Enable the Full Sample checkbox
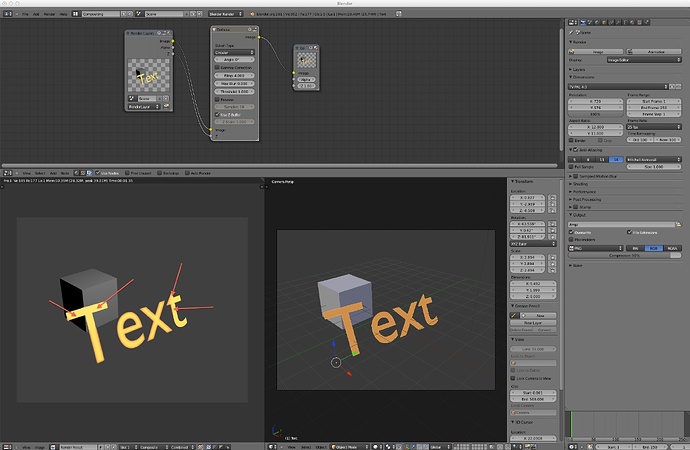The image size is (690, 450). tap(571, 167)
